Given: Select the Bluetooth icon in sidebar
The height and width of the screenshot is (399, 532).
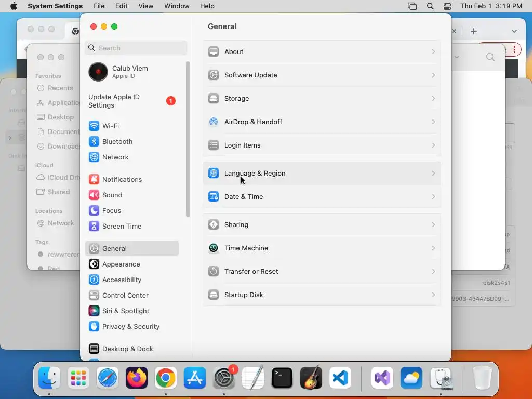Looking at the screenshot, I should tap(94, 141).
